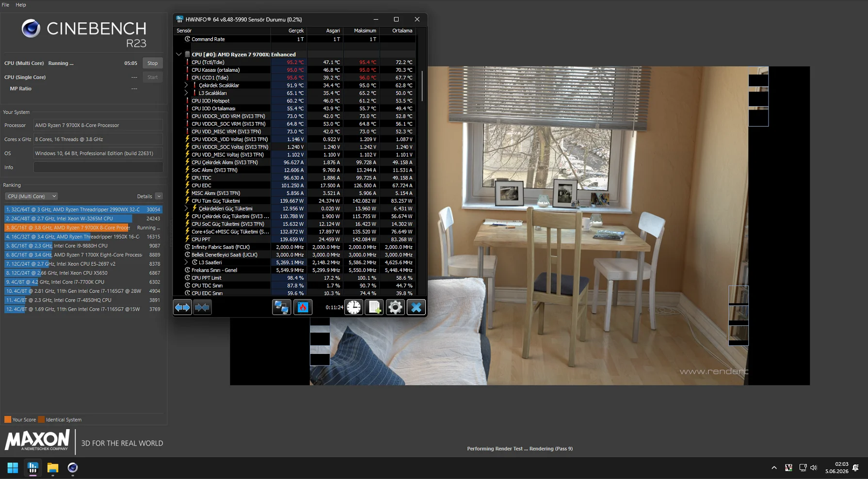The height and width of the screenshot is (479, 868).
Task: Show hidden system tray icons
Action: 774,467
